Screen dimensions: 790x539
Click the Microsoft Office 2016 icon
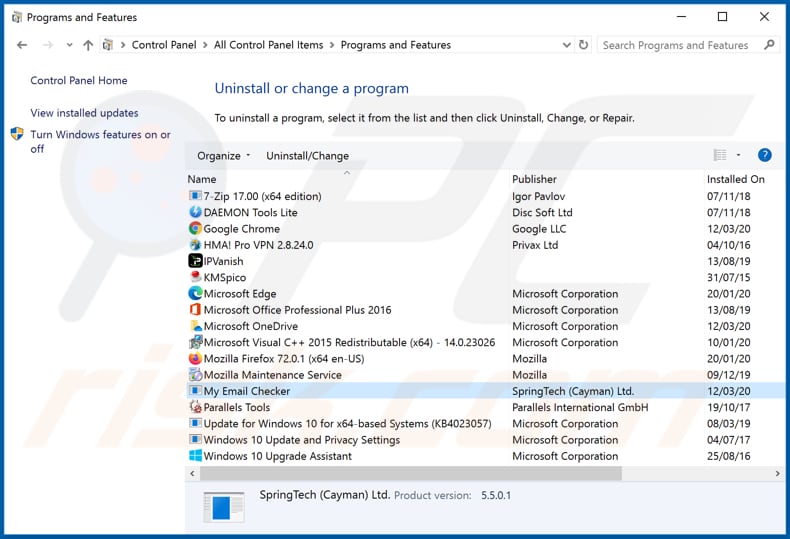195,309
